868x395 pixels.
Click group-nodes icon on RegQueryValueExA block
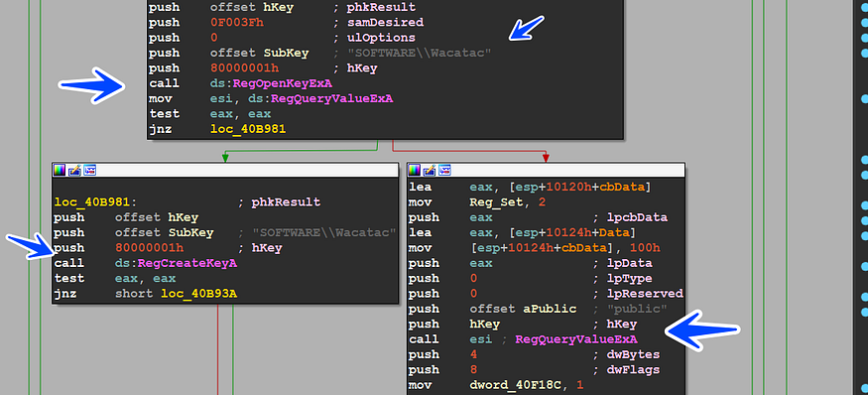444,170
